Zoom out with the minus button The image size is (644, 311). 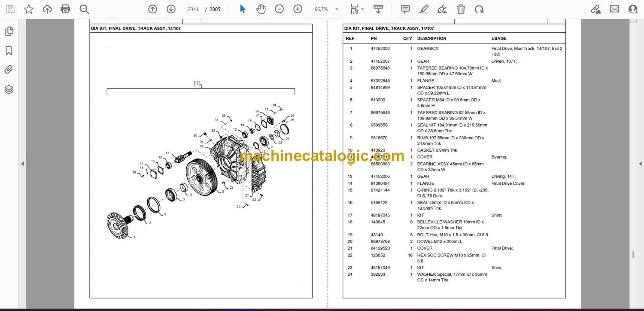[279, 9]
